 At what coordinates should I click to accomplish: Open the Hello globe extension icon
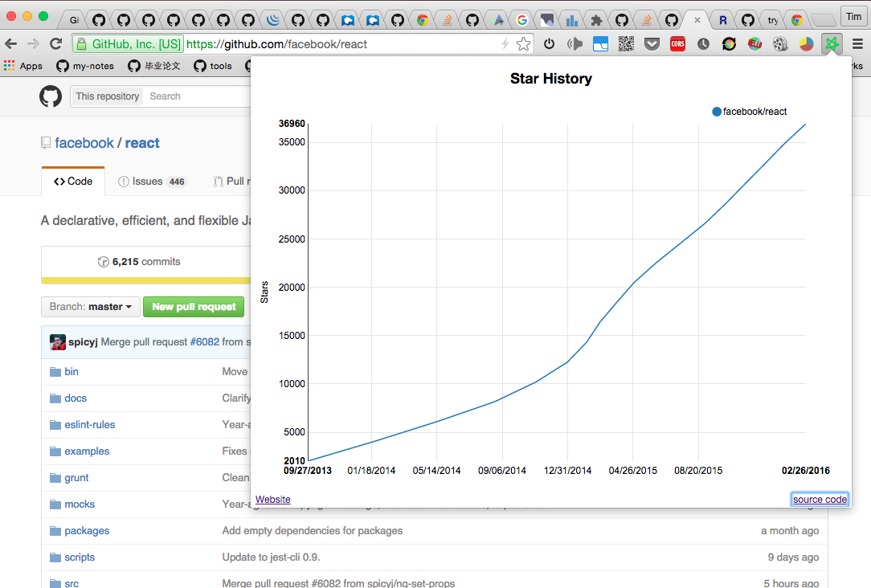[754, 44]
